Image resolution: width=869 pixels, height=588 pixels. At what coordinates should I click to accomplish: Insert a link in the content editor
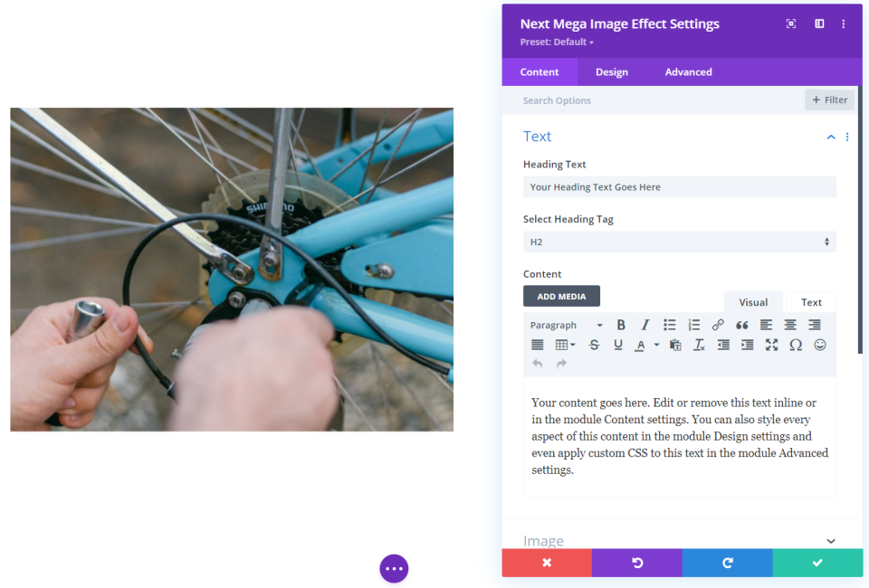[718, 325]
